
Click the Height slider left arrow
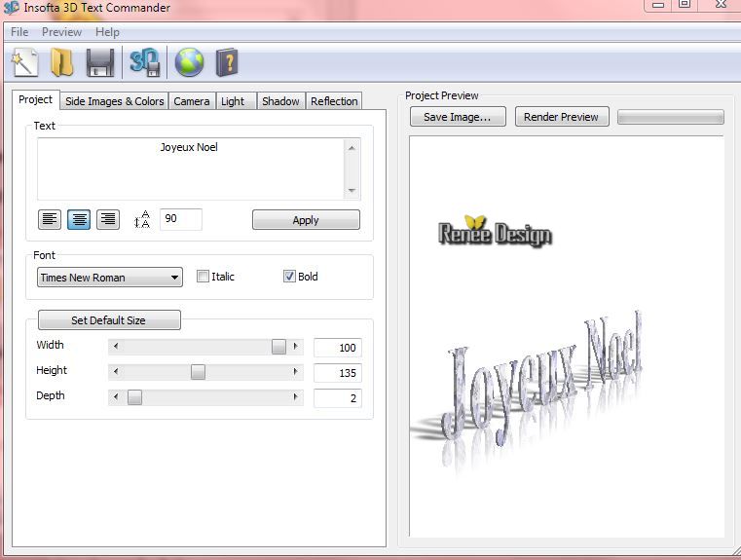pos(116,372)
